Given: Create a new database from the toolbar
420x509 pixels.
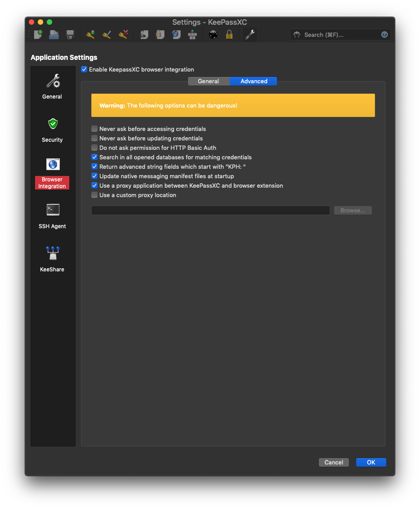Looking at the screenshot, I should [x=38, y=34].
